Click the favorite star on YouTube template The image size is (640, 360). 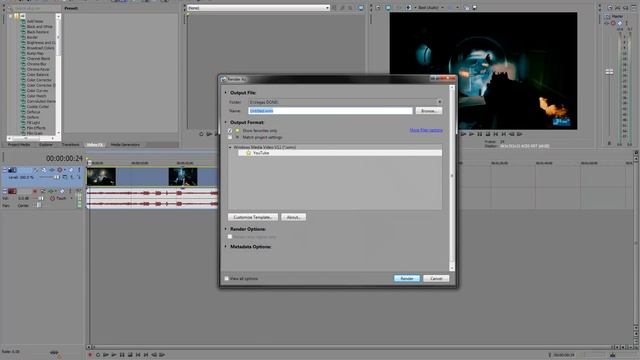coord(248,153)
